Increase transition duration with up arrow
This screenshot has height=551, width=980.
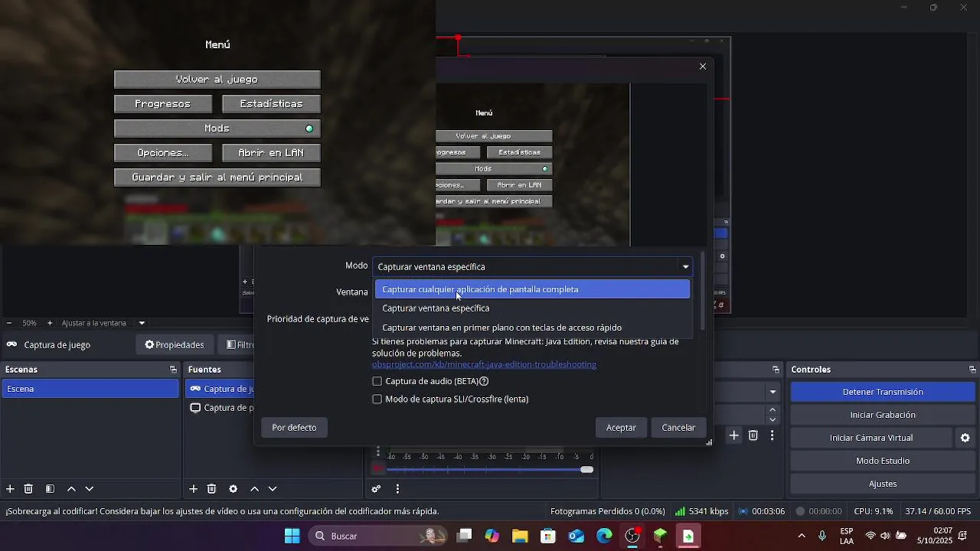click(x=773, y=410)
